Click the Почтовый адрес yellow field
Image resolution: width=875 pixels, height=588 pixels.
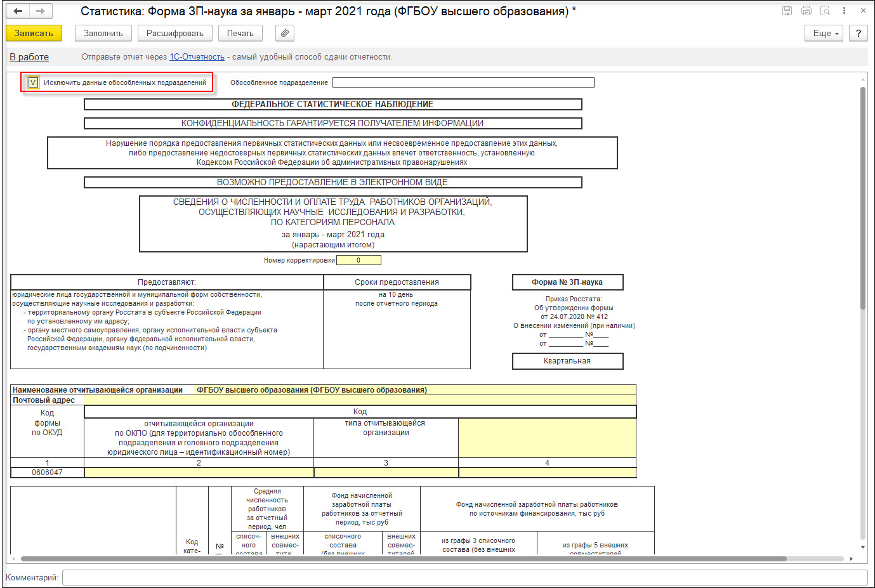[x=360, y=400]
